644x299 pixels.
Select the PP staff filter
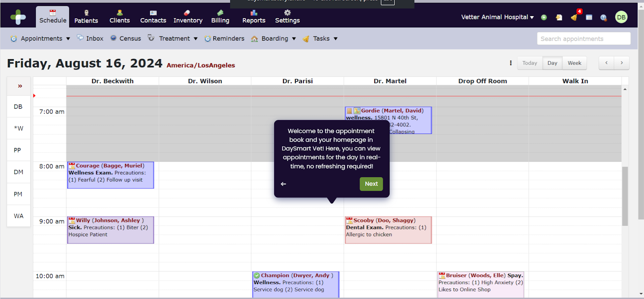pos(19,150)
